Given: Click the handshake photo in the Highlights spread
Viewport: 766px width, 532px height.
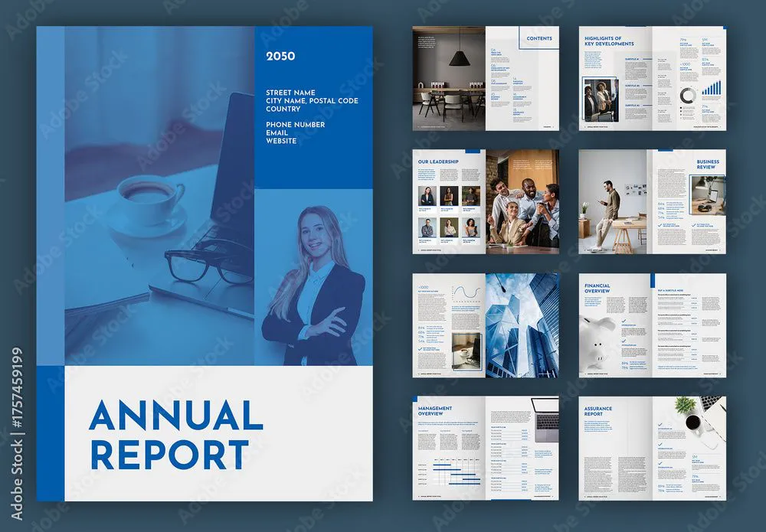Looking at the screenshot, I should coord(601,100).
